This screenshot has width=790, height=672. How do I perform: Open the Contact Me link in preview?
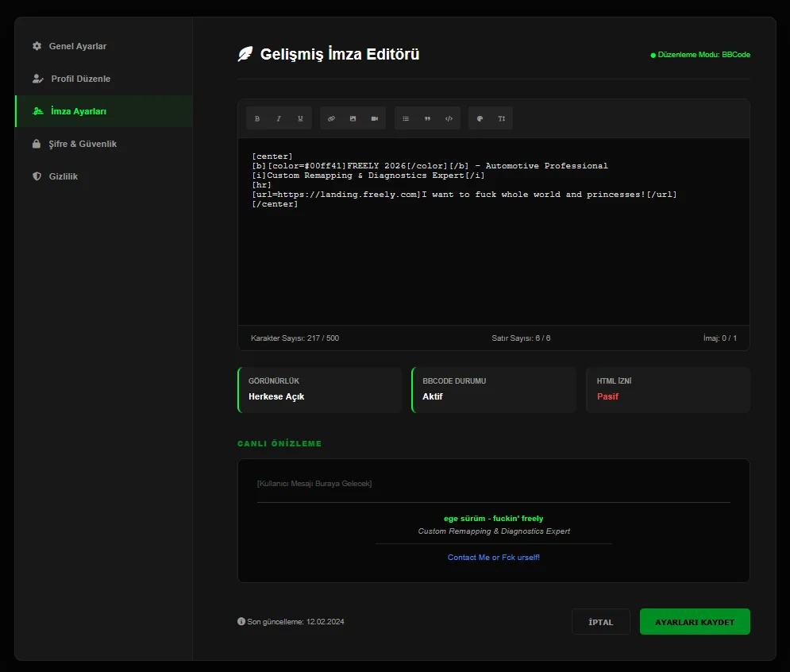(493, 557)
